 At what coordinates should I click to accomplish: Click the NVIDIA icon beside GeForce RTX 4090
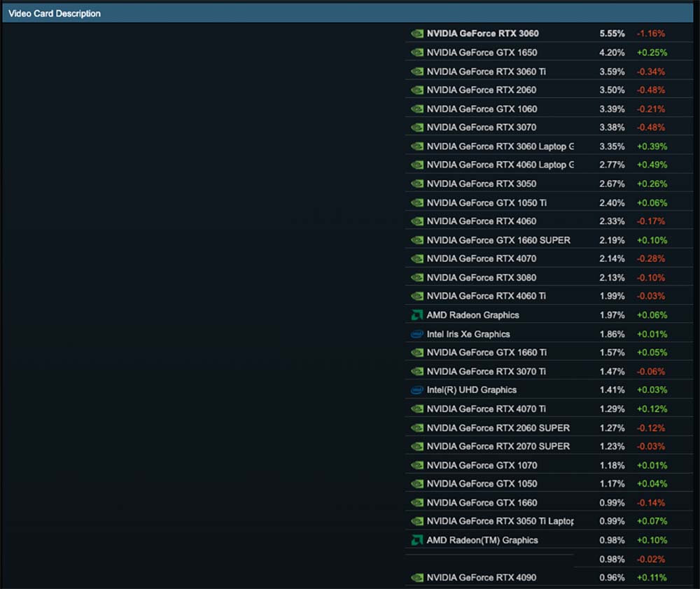pyautogui.click(x=417, y=577)
